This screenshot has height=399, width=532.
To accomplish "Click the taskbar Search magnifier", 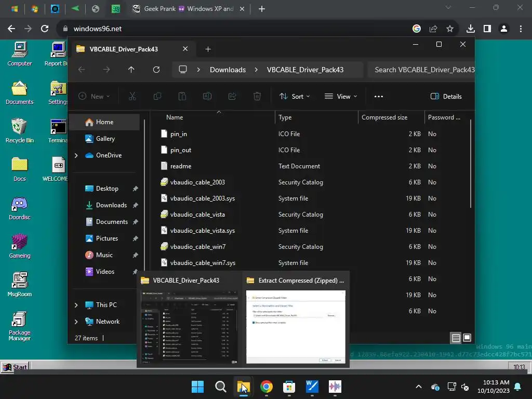I will click(220, 387).
